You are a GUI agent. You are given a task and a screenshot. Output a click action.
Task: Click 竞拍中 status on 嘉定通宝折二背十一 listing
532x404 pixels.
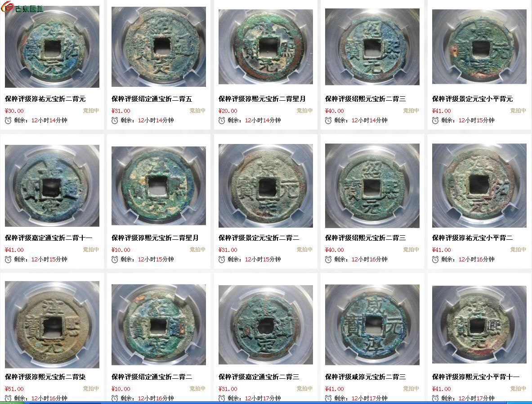(91, 250)
